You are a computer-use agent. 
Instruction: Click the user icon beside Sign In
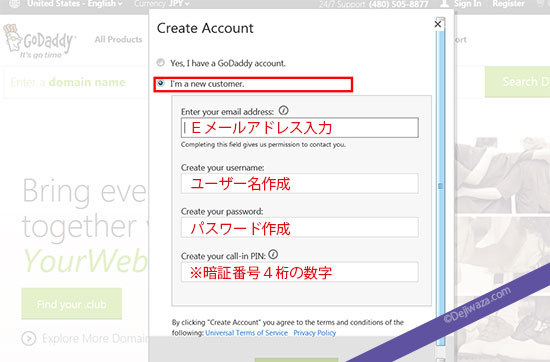444,4
